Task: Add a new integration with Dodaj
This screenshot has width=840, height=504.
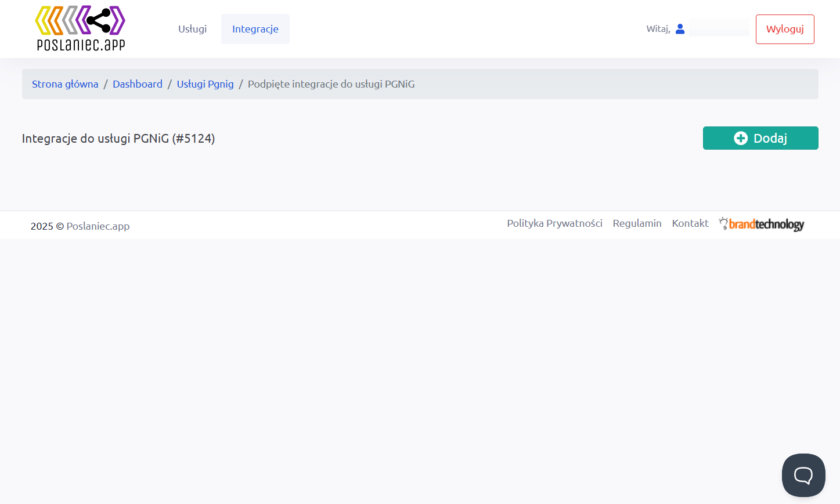Action: click(760, 138)
